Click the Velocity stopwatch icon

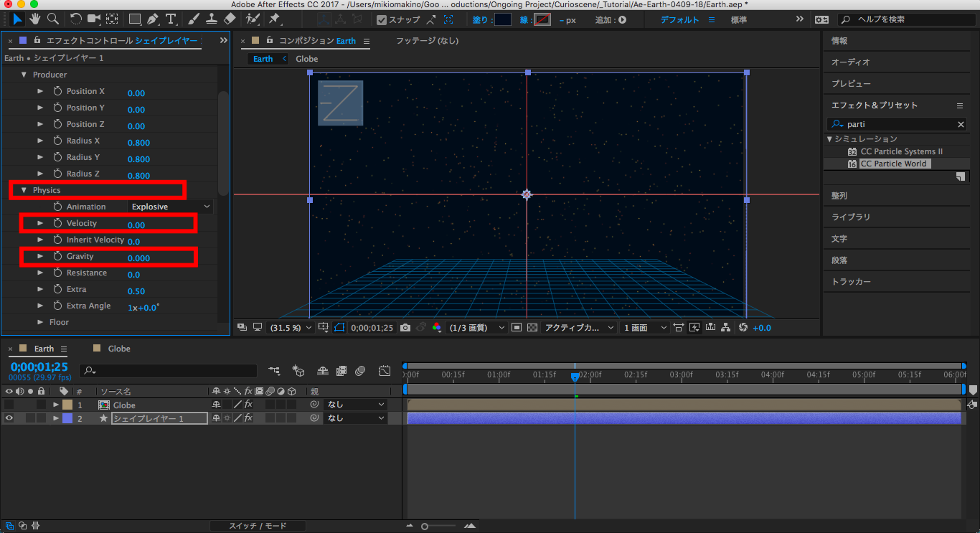point(57,224)
